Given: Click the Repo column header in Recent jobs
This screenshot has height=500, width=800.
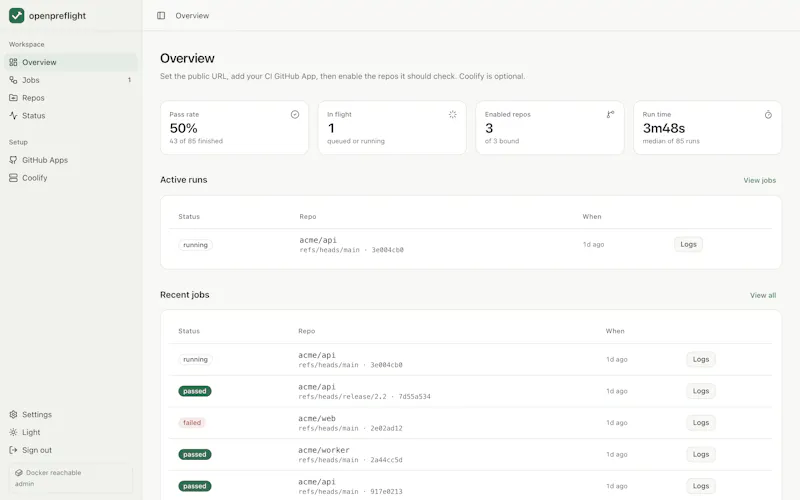Looking at the screenshot, I should pyautogui.click(x=307, y=331).
